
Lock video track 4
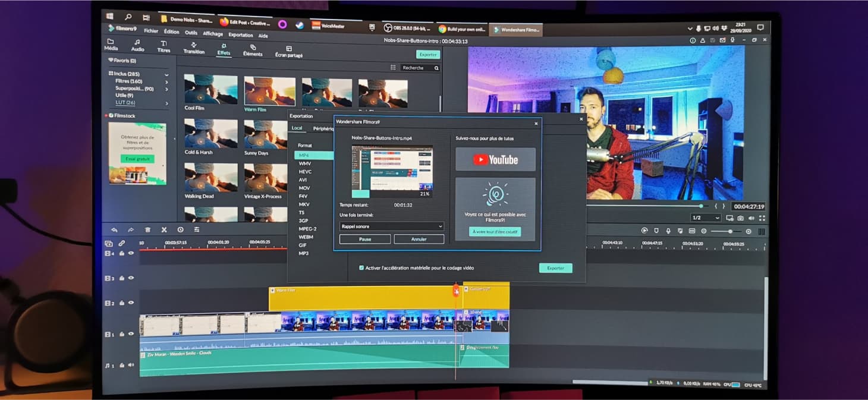(x=122, y=253)
